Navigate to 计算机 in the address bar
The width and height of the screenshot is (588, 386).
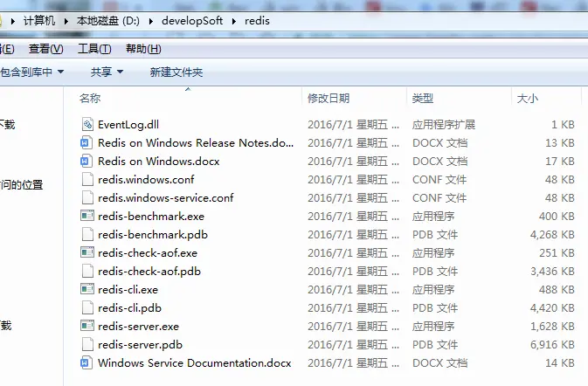pyautogui.click(x=39, y=21)
